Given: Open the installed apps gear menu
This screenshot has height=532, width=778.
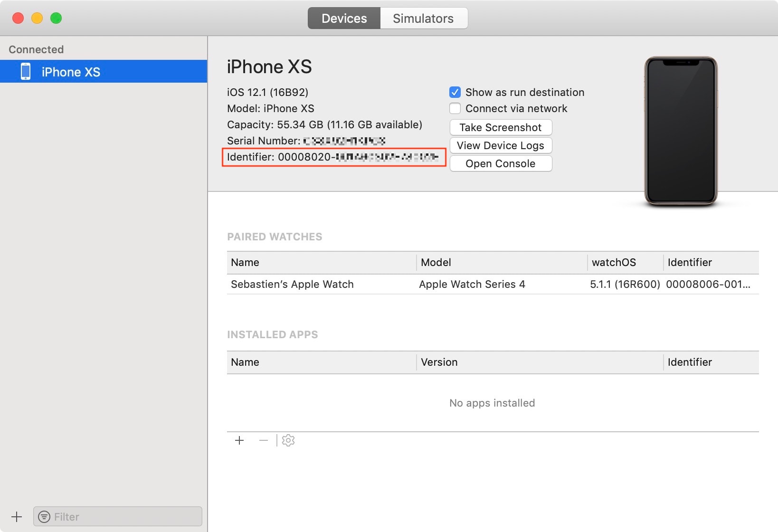Looking at the screenshot, I should [x=288, y=440].
